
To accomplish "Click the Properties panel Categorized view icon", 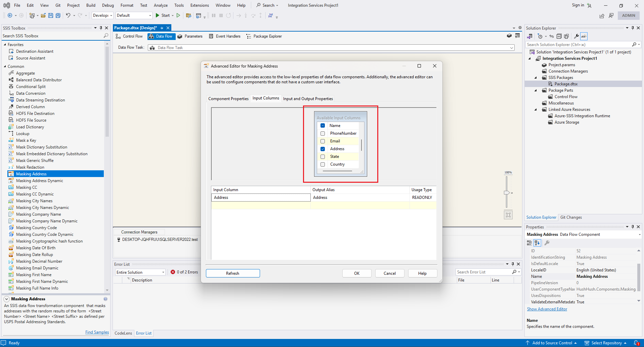I will 529,243.
